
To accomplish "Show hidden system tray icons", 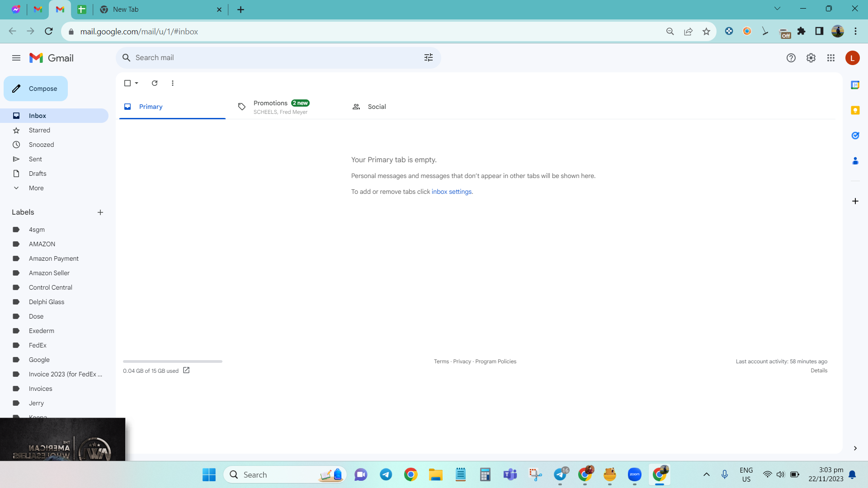I will click(707, 474).
